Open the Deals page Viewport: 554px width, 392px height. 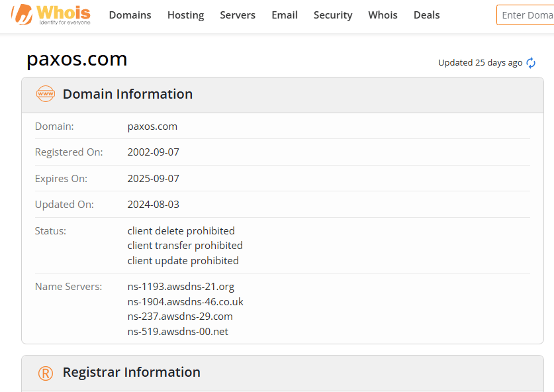[x=426, y=15]
